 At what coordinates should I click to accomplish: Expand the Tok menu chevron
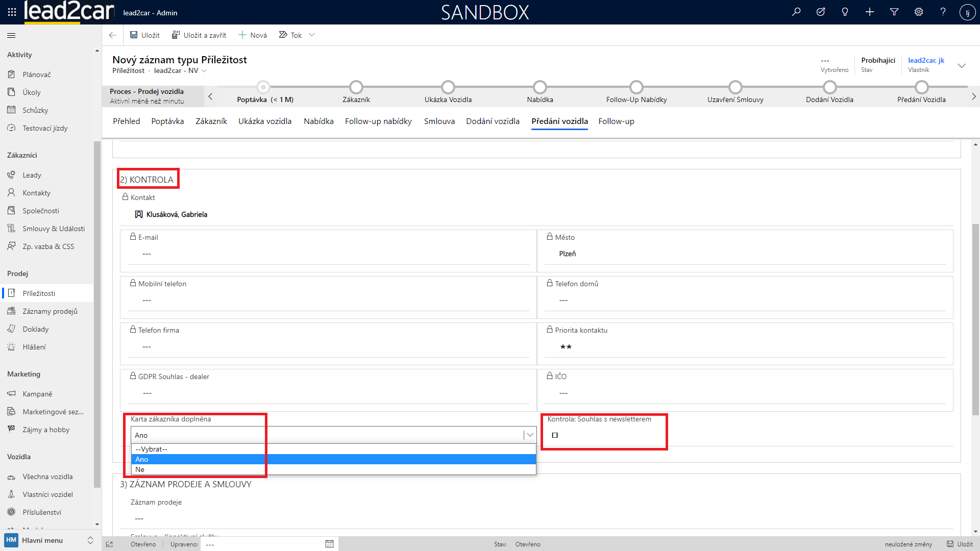point(312,35)
